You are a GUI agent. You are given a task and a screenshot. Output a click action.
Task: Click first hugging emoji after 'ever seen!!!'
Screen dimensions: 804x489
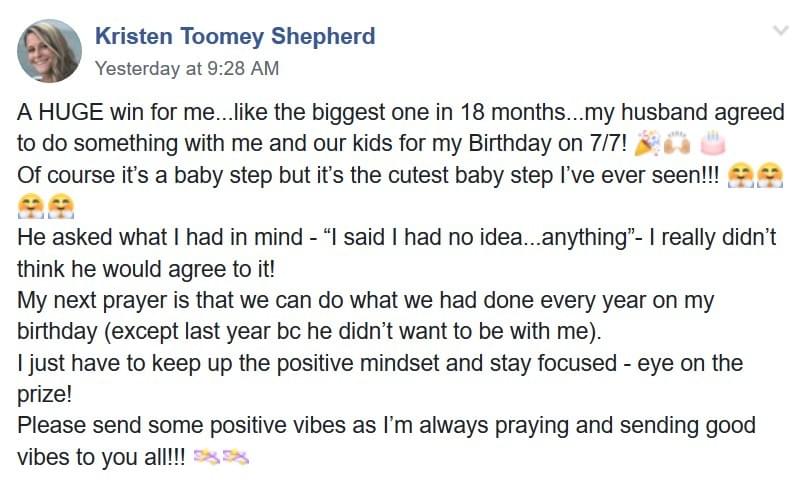coord(740,175)
